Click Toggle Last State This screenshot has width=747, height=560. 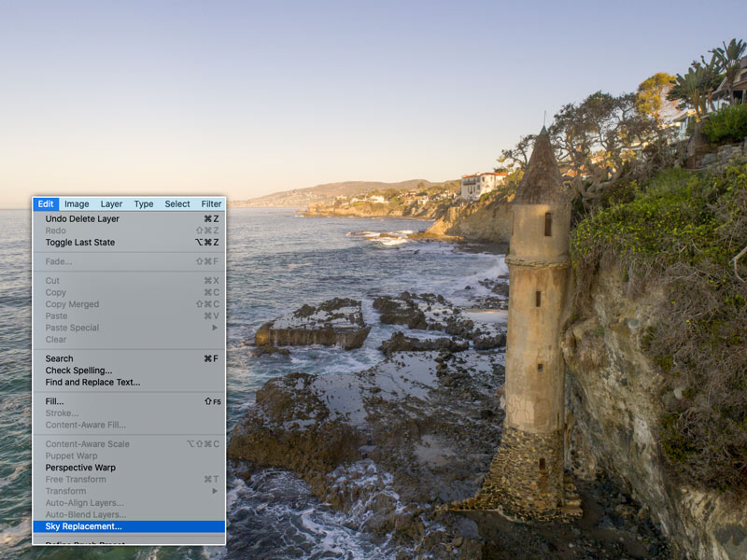pyautogui.click(x=79, y=243)
